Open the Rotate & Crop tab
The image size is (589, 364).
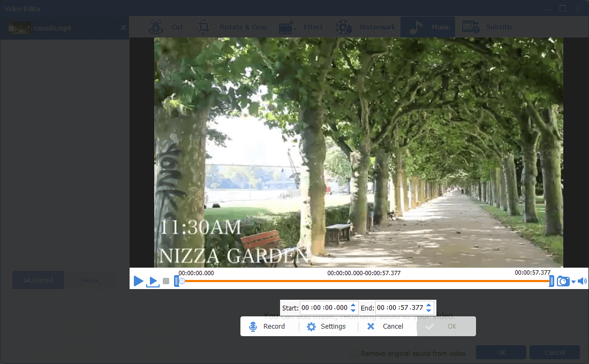pyautogui.click(x=233, y=27)
